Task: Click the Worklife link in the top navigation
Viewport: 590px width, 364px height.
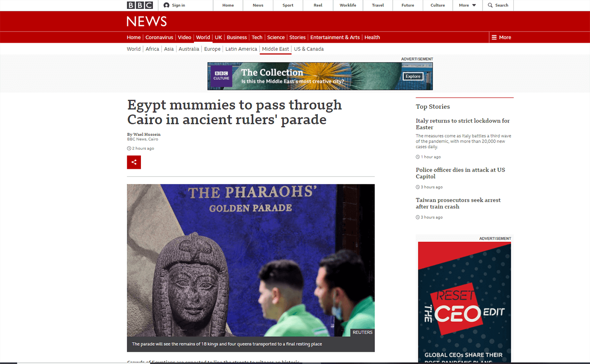Action: tap(347, 5)
